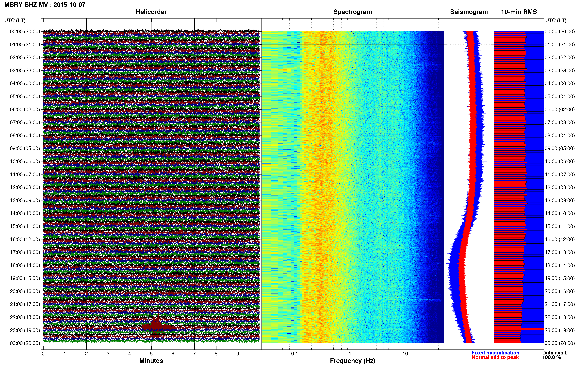Click '11:00 (07:00)' beside the RMS panel
Screen dimensions: 588x368
(x=560, y=174)
